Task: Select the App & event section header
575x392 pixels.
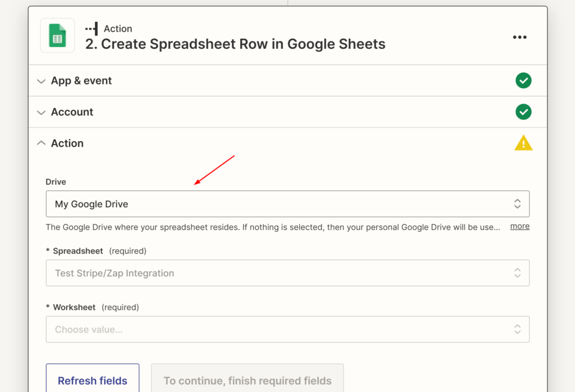Action: [81, 81]
